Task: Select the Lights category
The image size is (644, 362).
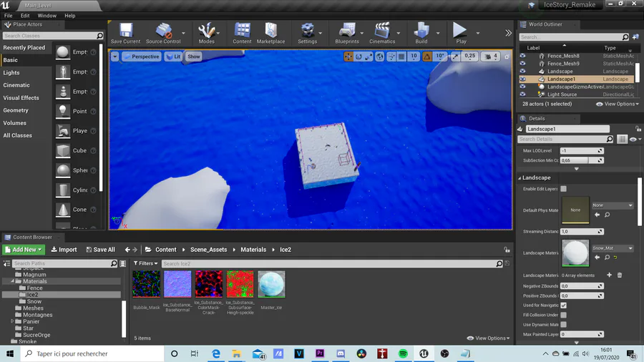Action: pos(11,73)
